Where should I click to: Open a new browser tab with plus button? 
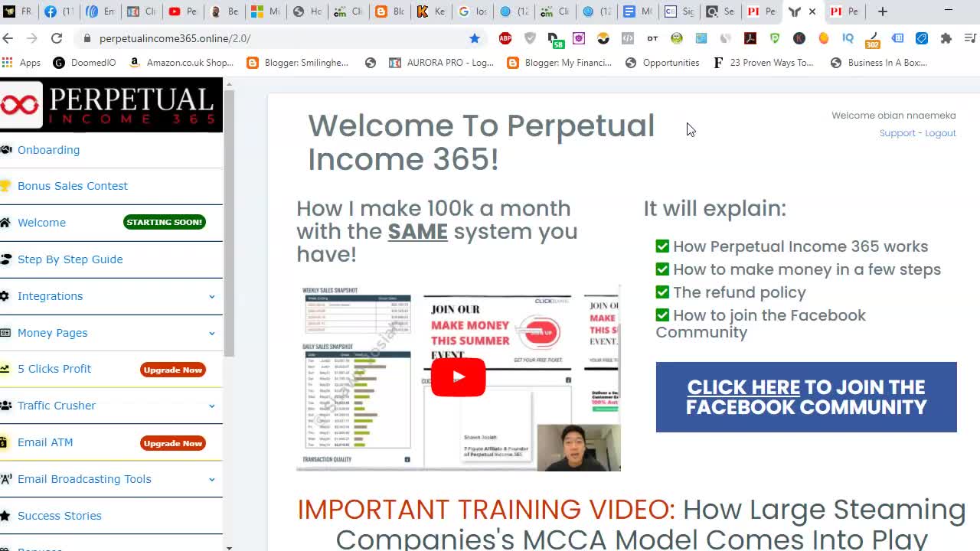883,11
